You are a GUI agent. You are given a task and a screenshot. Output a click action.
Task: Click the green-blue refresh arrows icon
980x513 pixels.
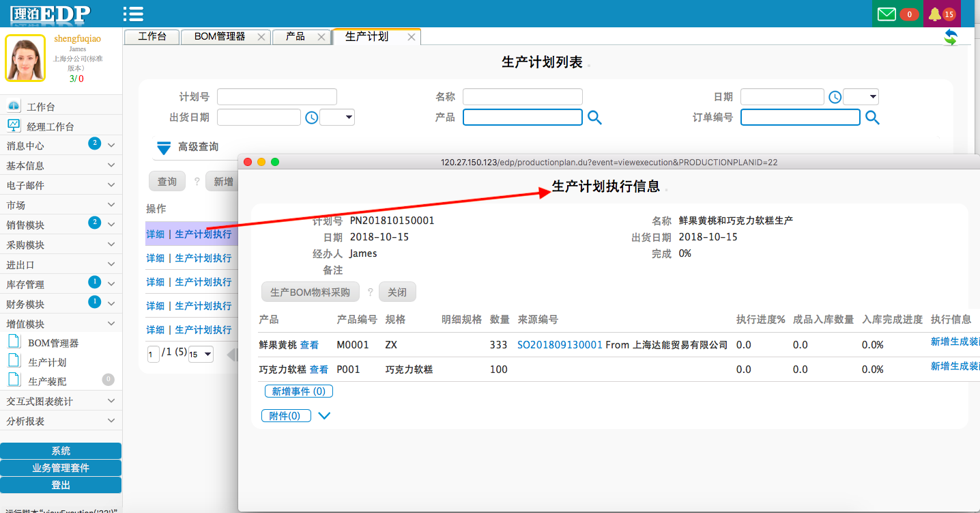(951, 37)
